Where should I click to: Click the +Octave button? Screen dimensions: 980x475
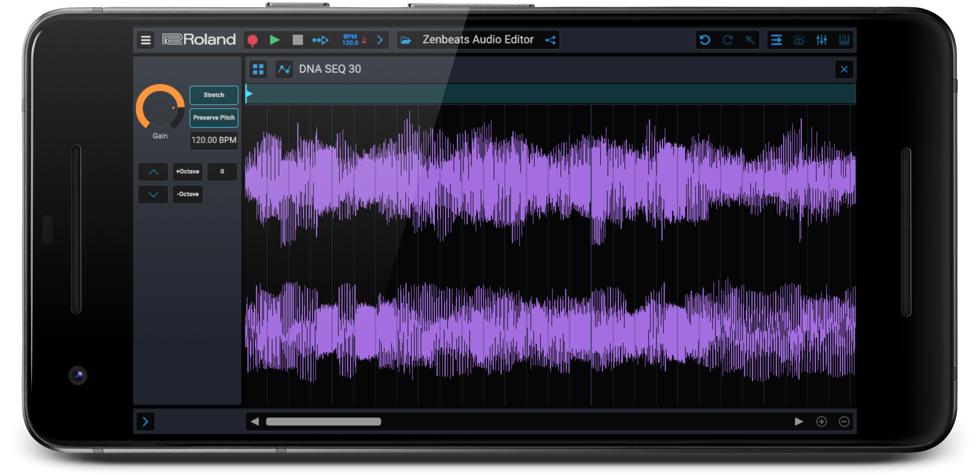coord(187,172)
